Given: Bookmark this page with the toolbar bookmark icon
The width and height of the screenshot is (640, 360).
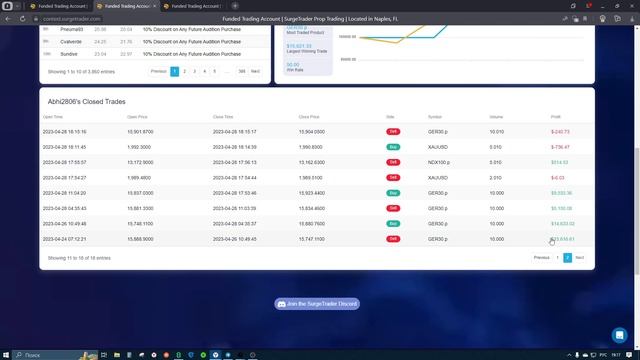Looking at the screenshot, I should [x=585, y=19].
